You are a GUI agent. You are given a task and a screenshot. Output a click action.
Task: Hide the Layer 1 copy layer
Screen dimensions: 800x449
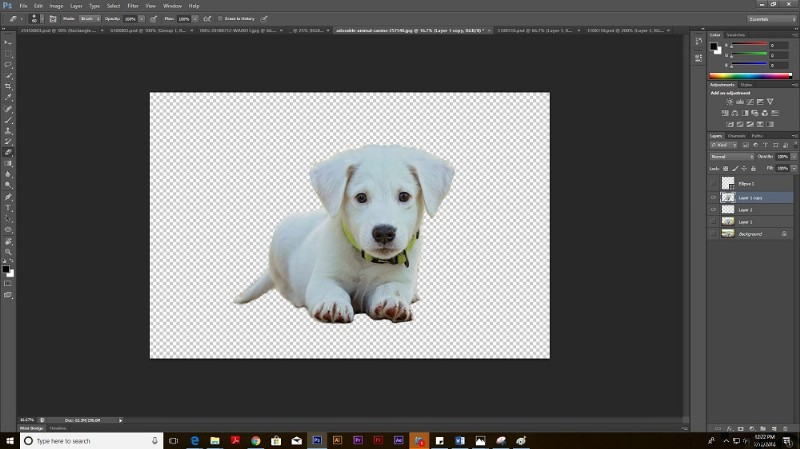pyautogui.click(x=713, y=197)
